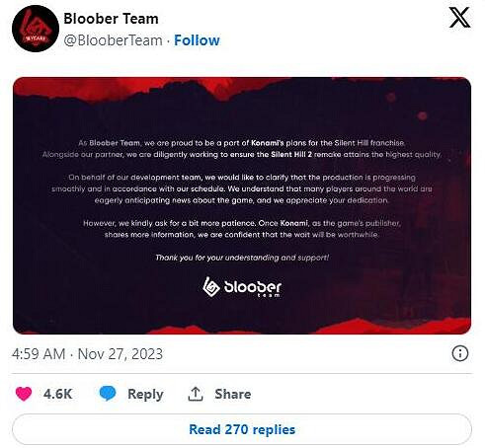Visit the @BlooberTeam handle
Image resolution: width=485 pixels, height=448 pixels.
113,40
